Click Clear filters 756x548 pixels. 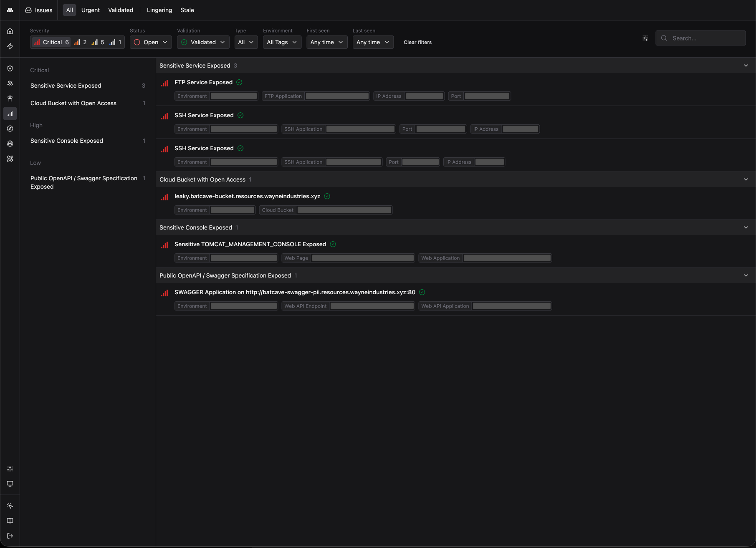(417, 42)
